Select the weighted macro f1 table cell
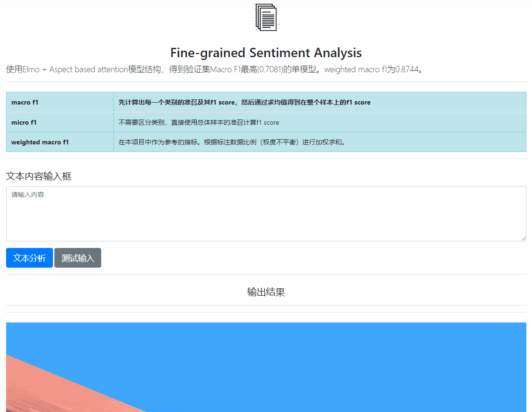 coord(60,142)
